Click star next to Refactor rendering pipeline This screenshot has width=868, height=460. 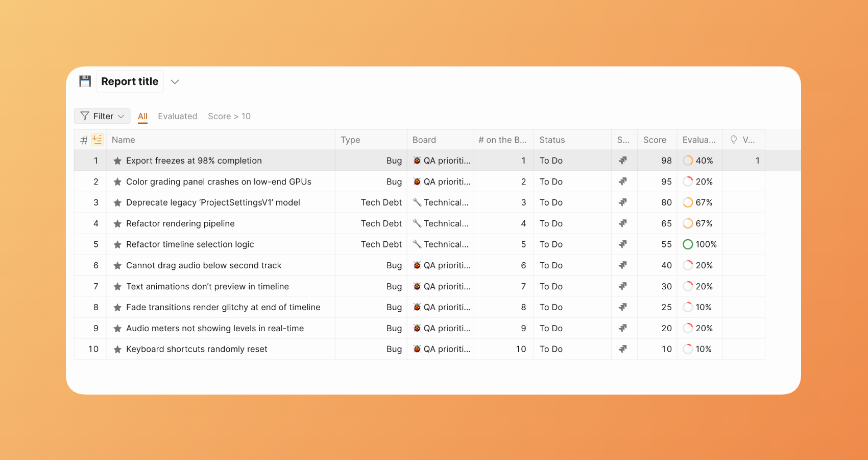pos(117,224)
